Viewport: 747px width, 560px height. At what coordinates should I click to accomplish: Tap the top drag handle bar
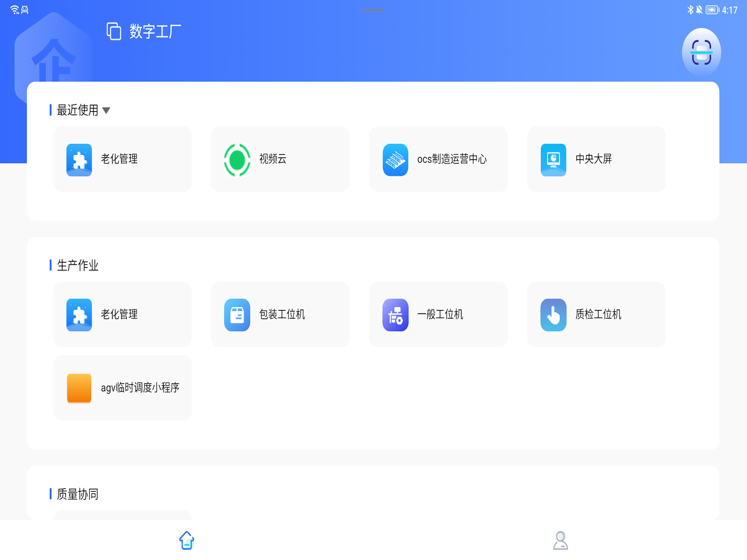click(x=373, y=10)
